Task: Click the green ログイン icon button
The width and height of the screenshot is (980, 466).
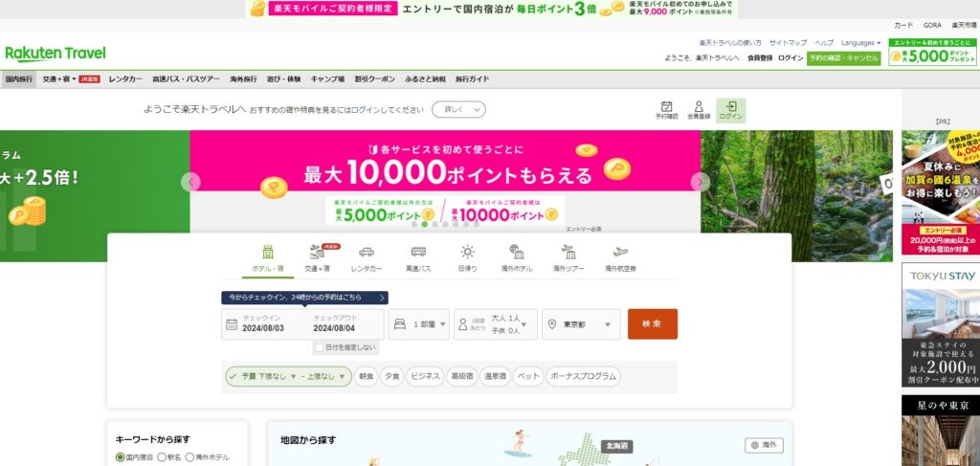Action: coord(730,109)
